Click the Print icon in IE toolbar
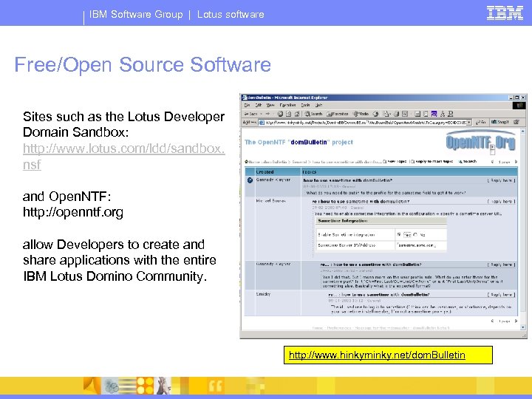The height and width of the screenshot is (399, 532). point(396,114)
